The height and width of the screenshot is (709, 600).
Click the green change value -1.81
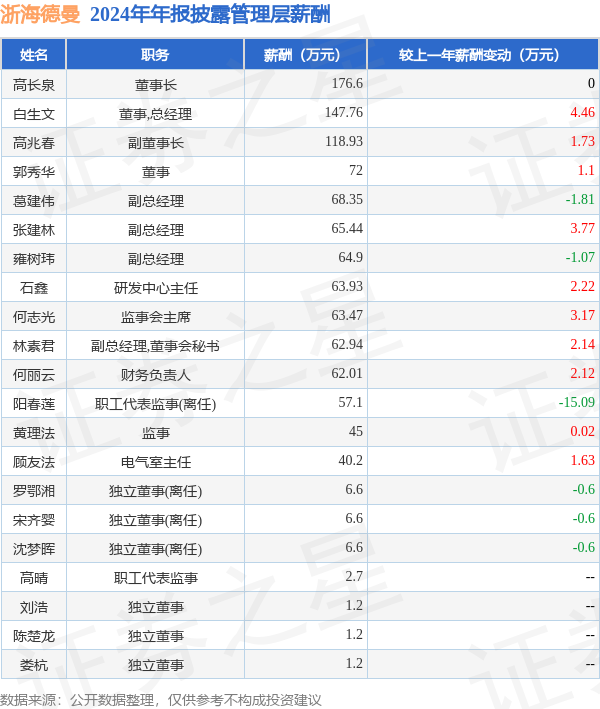click(x=580, y=199)
